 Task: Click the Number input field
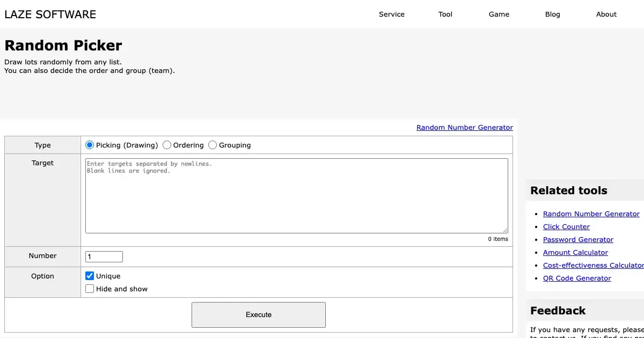pos(104,256)
